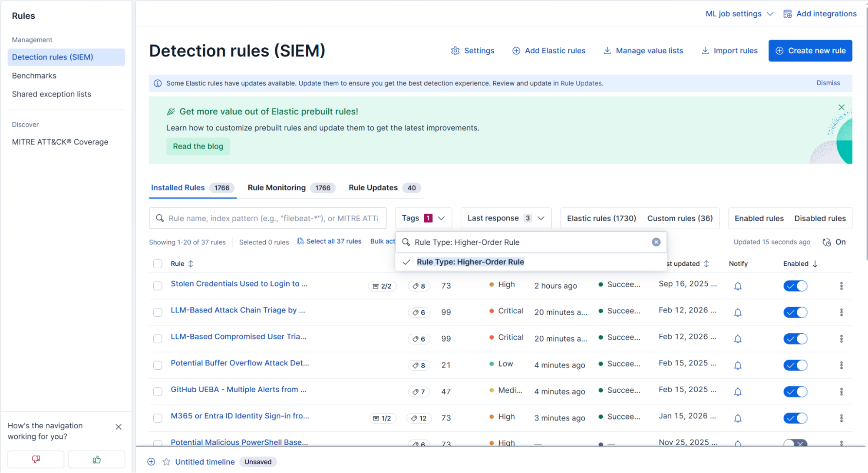
Task: Open MITRE ATT&CK Coverage in sidebar
Action: pos(60,142)
